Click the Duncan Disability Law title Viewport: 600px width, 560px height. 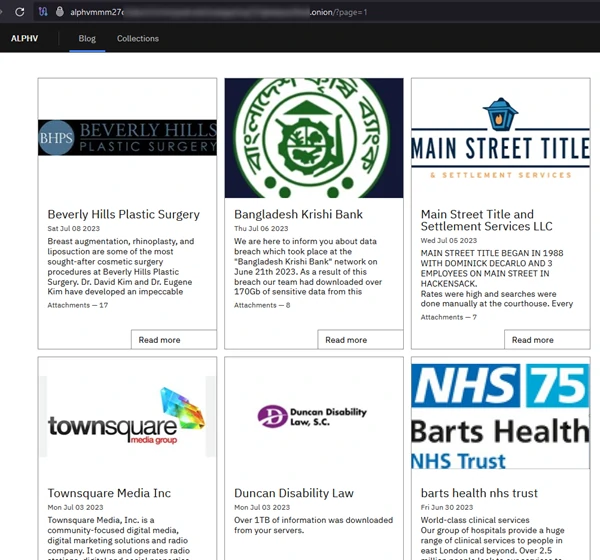[294, 493]
